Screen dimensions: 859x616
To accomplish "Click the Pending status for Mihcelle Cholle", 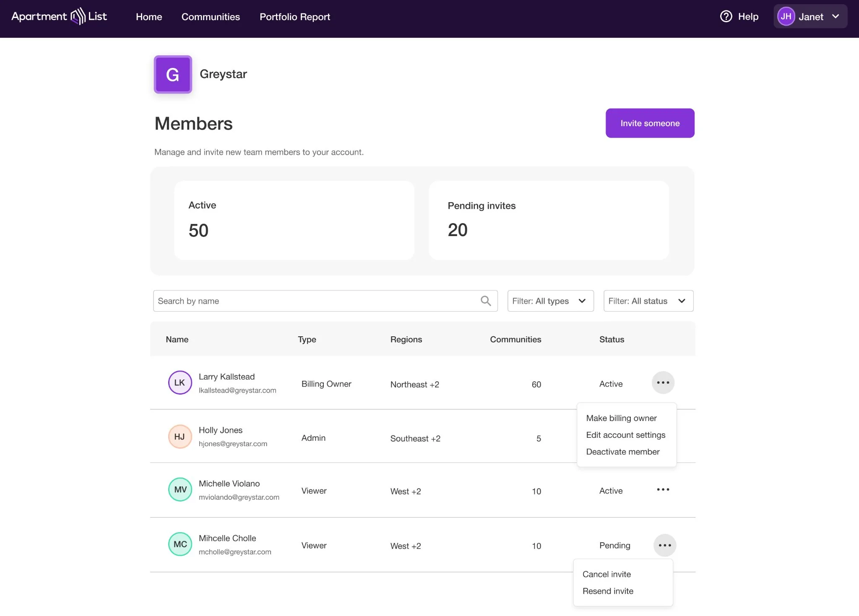I will 614,545.
